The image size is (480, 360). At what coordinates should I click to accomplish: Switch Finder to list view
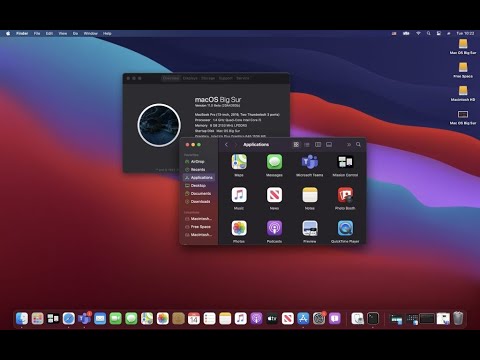(307, 144)
